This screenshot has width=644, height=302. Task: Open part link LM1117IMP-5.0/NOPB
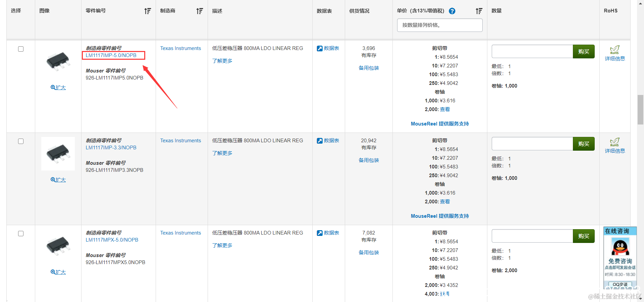coord(111,55)
